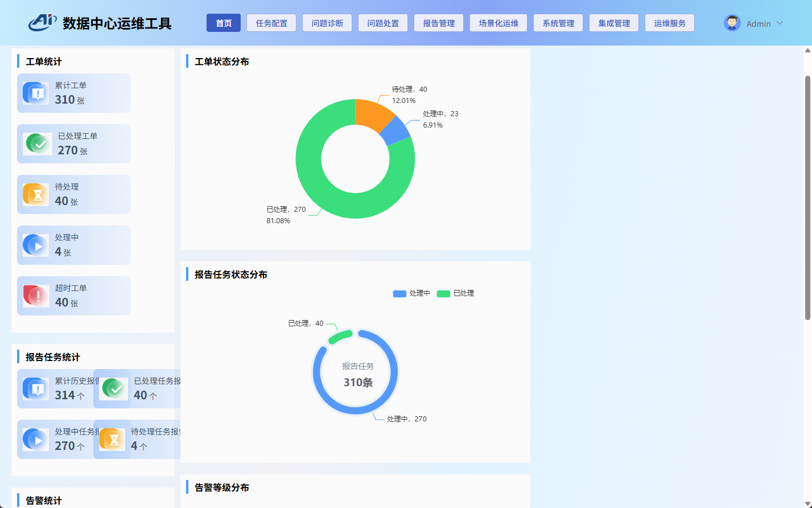Click the 数据中心运维工具 app title

click(117, 23)
